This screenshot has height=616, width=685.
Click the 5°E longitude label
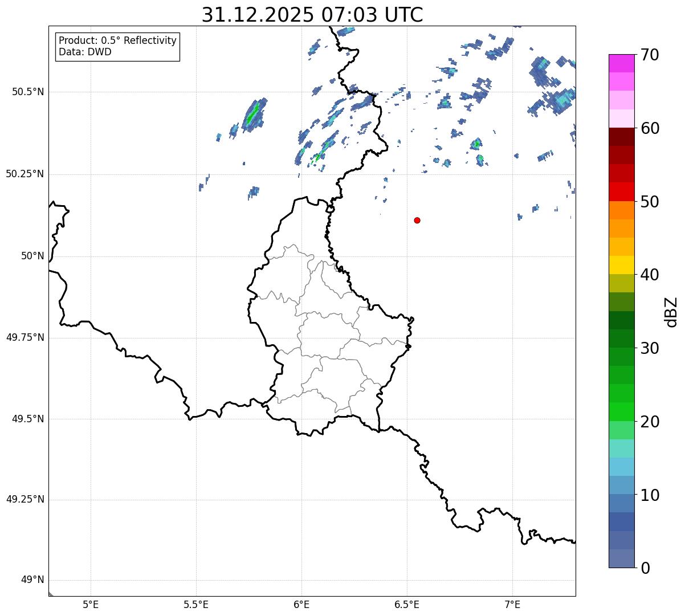pyautogui.click(x=91, y=605)
